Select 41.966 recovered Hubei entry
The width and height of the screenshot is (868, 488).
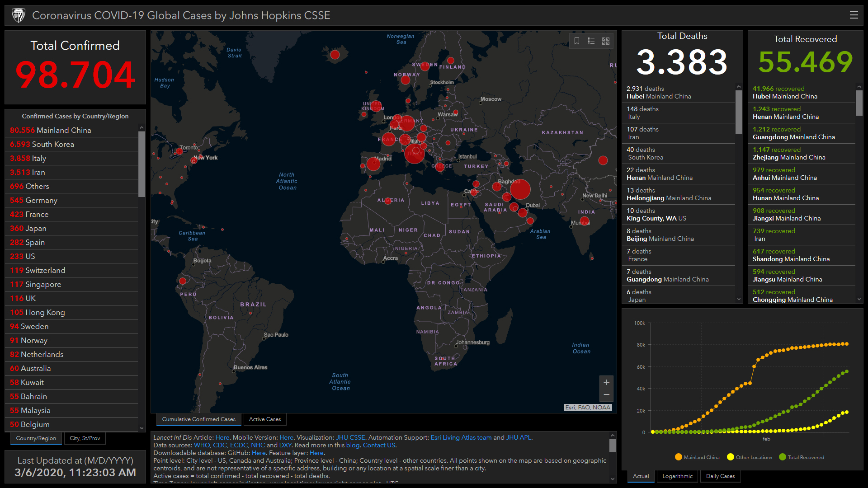click(x=802, y=93)
